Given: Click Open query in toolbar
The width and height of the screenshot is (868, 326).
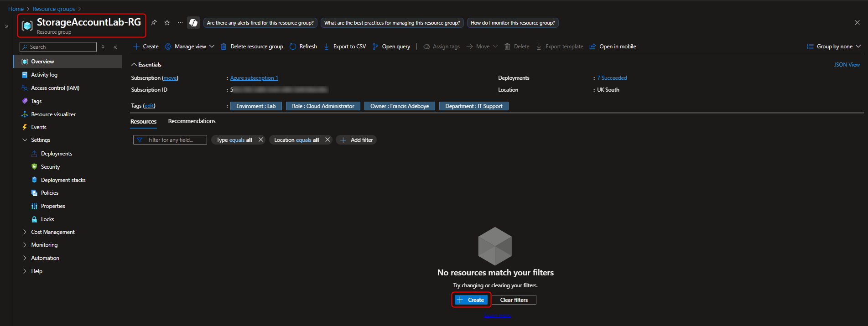Looking at the screenshot, I should point(391,47).
